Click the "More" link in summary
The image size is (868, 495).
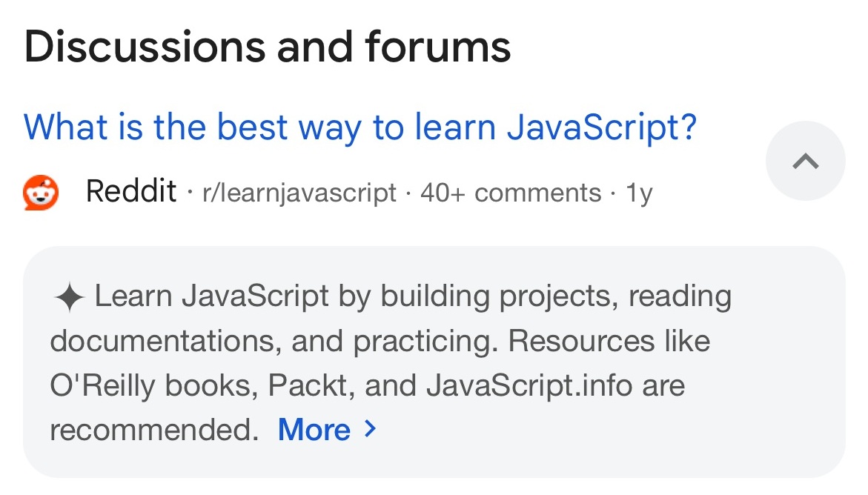pyautogui.click(x=314, y=430)
